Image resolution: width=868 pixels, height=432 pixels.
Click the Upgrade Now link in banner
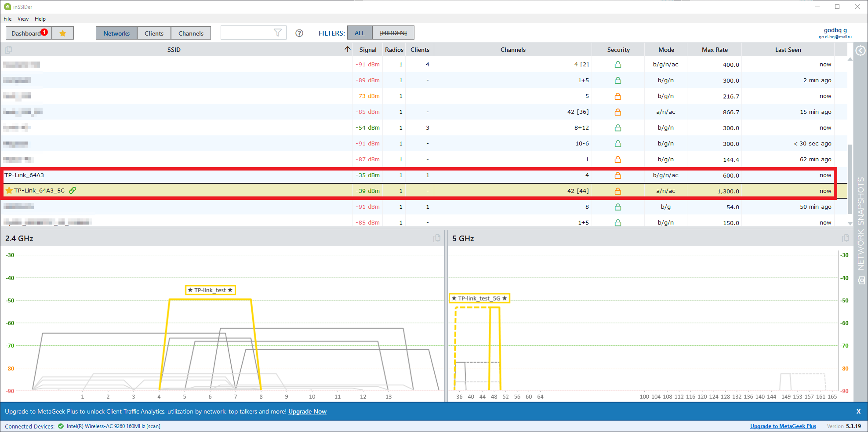point(307,412)
